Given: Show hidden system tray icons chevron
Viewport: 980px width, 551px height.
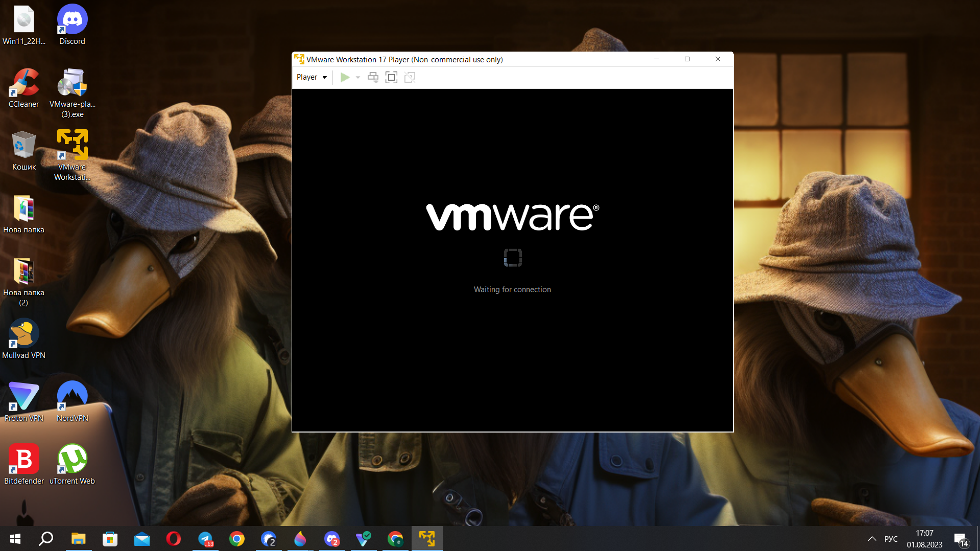Looking at the screenshot, I should [x=872, y=539].
